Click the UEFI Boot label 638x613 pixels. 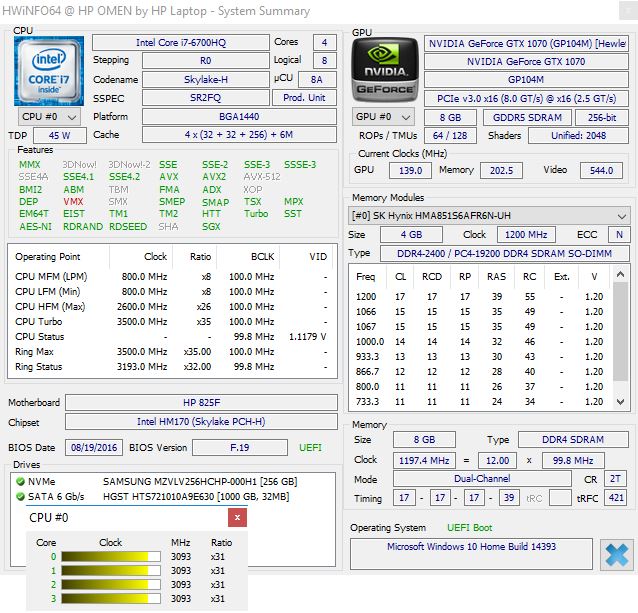click(470, 528)
